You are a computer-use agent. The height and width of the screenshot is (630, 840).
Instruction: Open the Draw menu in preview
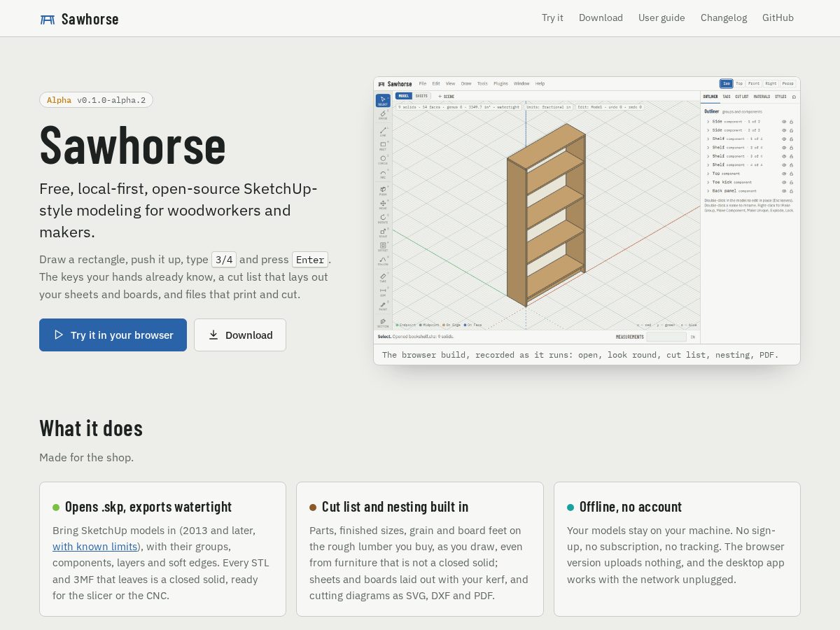[x=466, y=83]
